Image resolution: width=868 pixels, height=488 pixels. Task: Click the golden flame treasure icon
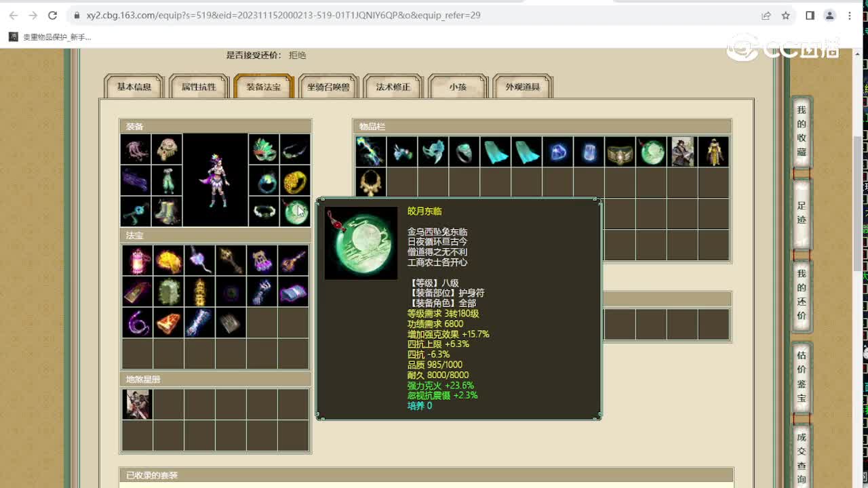168,260
